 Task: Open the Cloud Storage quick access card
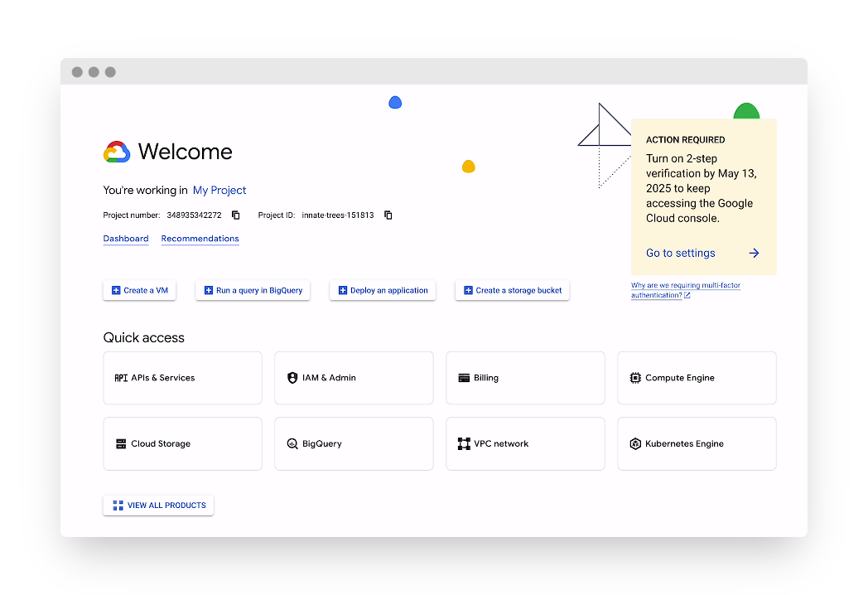[183, 443]
